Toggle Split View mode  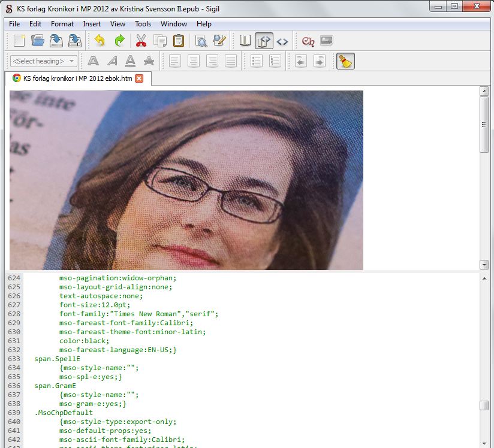(264, 41)
